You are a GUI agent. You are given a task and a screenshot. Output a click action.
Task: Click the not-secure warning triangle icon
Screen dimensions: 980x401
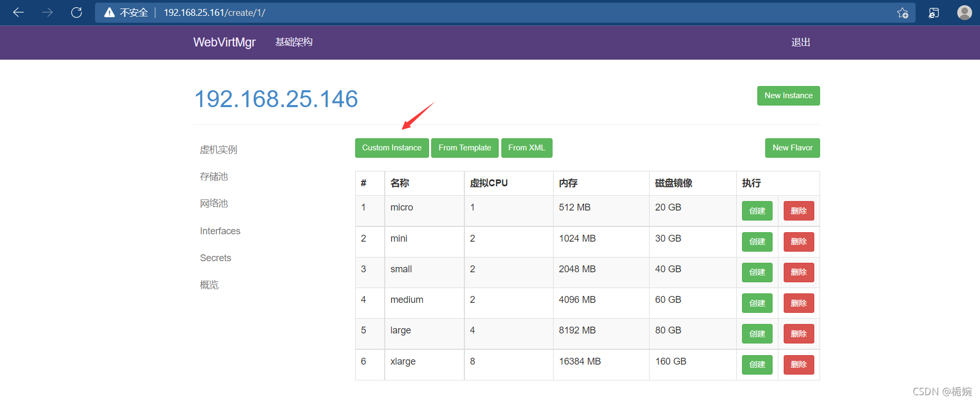pyautogui.click(x=109, y=13)
